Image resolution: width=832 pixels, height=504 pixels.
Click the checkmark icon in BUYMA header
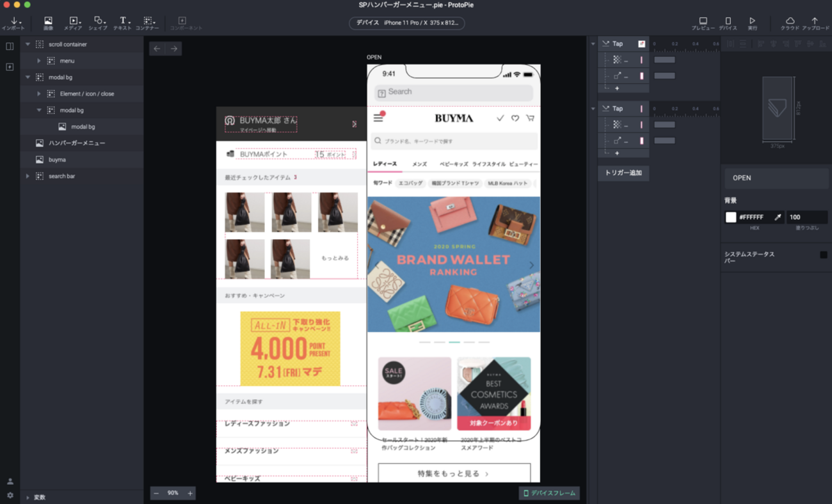coord(500,118)
